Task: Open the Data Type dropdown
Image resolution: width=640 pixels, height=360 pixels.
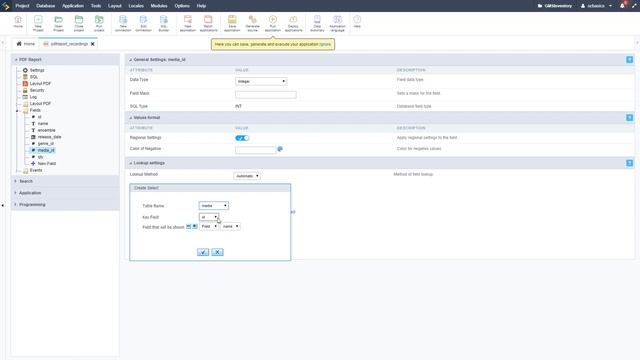Action: coord(261,81)
